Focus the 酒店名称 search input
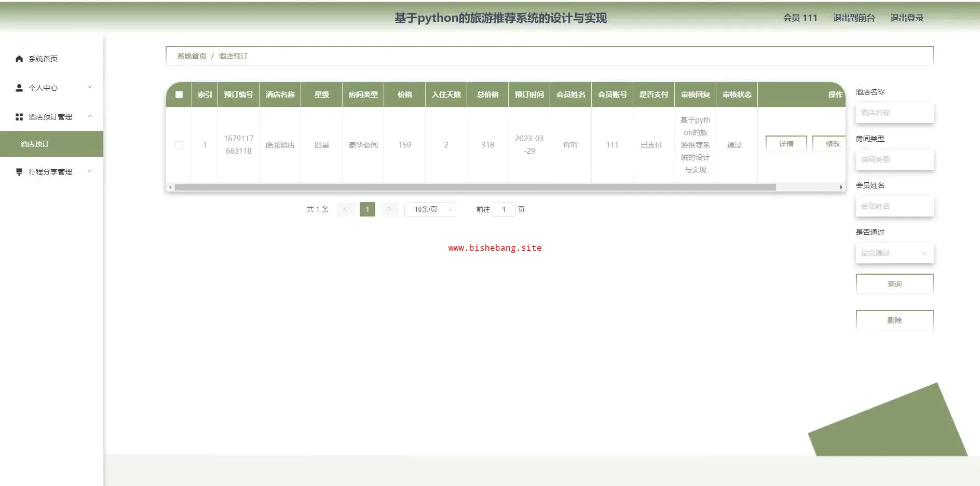The height and width of the screenshot is (486, 980). [x=894, y=113]
